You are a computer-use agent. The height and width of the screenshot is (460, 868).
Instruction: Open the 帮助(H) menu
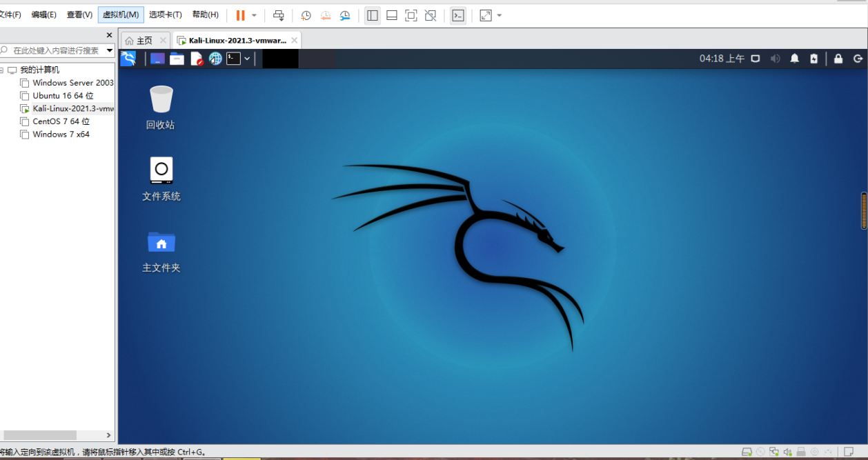tap(205, 14)
